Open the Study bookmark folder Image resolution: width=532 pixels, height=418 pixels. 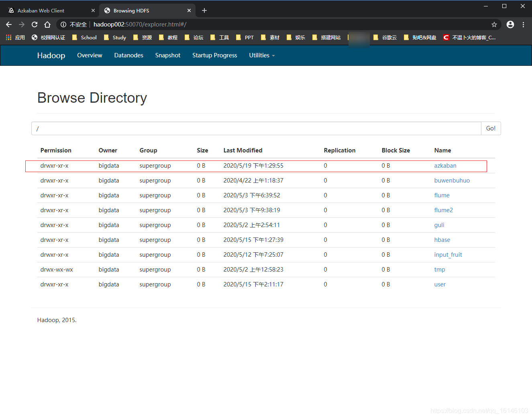point(115,37)
